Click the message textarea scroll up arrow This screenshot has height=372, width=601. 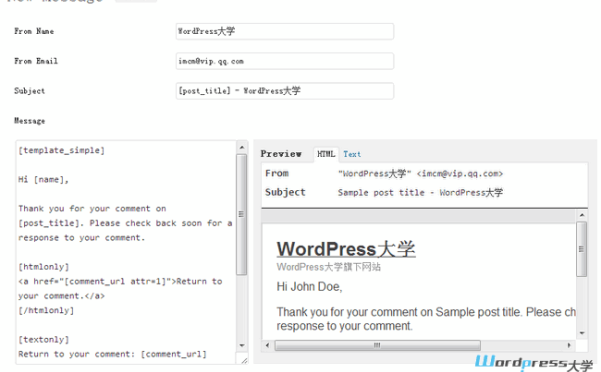coord(241,147)
